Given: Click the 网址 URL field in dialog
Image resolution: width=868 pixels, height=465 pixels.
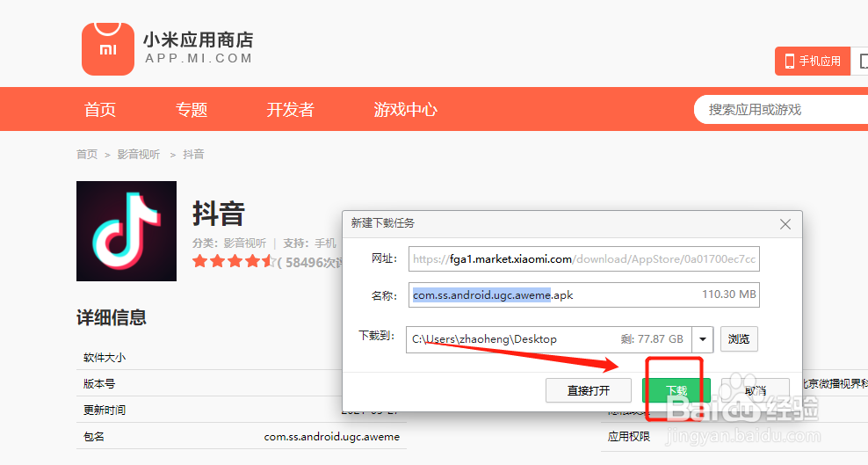Looking at the screenshot, I should pyautogui.click(x=584, y=259).
